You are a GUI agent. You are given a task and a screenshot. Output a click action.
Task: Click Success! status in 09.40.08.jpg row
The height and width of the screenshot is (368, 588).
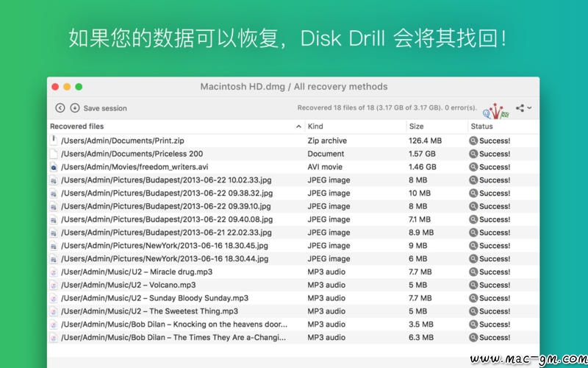pyautogui.click(x=495, y=219)
